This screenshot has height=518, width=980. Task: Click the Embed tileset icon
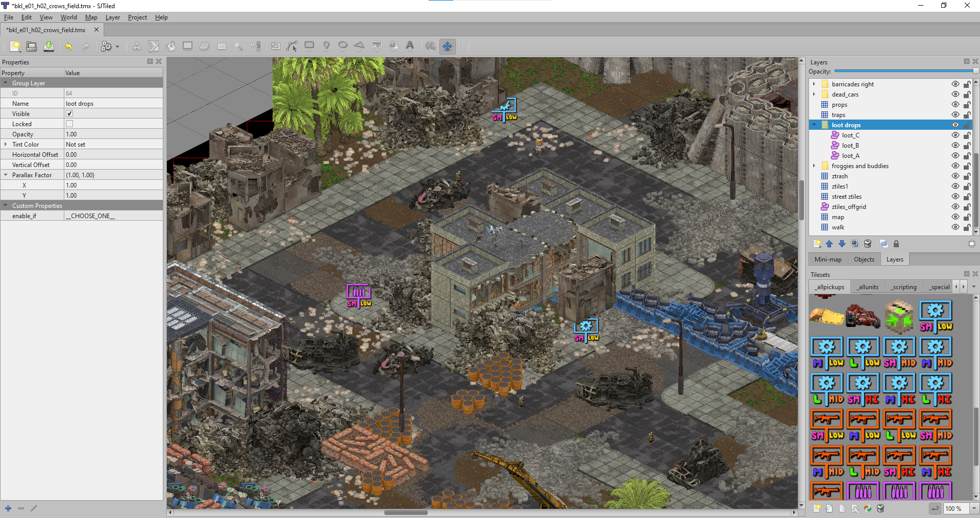coord(829,508)
